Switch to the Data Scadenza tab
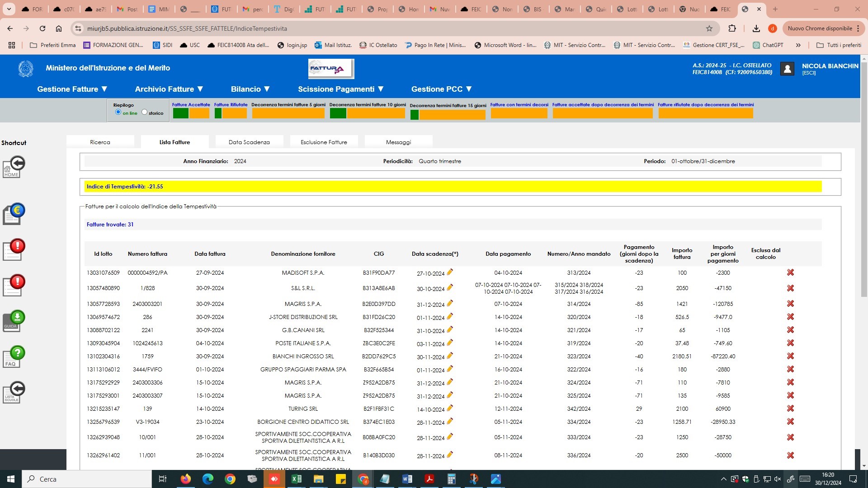Screen dimensions: 868x488 click(x=249, y=142)
